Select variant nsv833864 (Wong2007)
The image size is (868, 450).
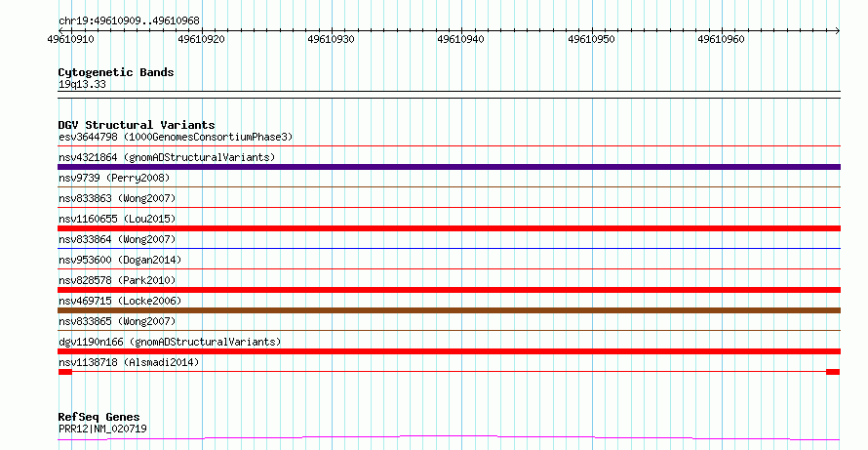point(117,239)
